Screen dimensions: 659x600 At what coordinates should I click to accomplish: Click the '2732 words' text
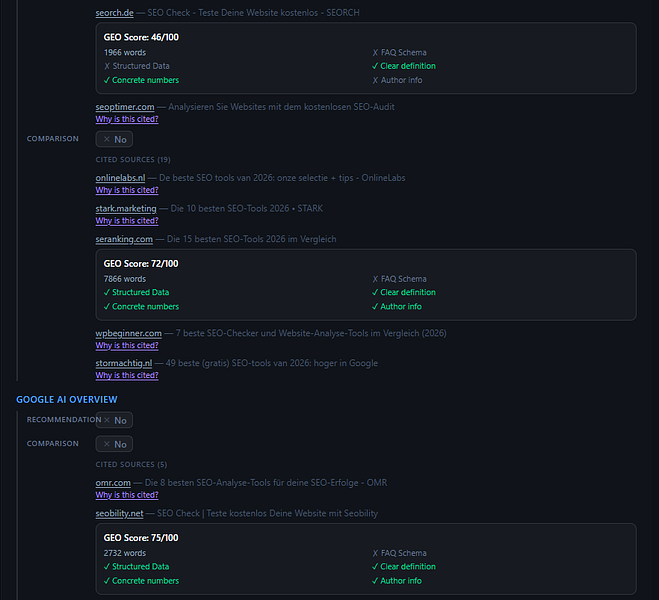point(125,554)
